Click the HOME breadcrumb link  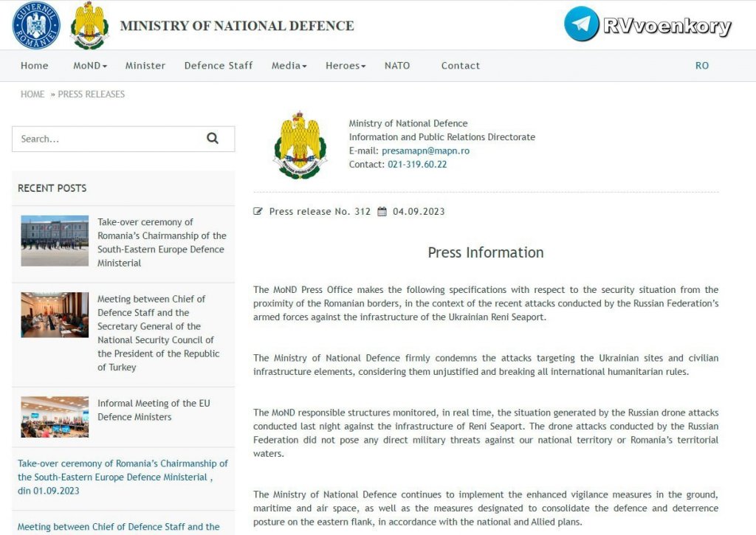click(x=32, y=94)
